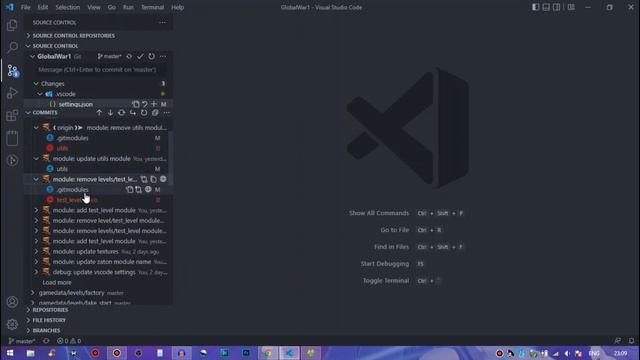Expand 'debug: update vscode settings' commit
640x360 pixels.
pos(36,272)
